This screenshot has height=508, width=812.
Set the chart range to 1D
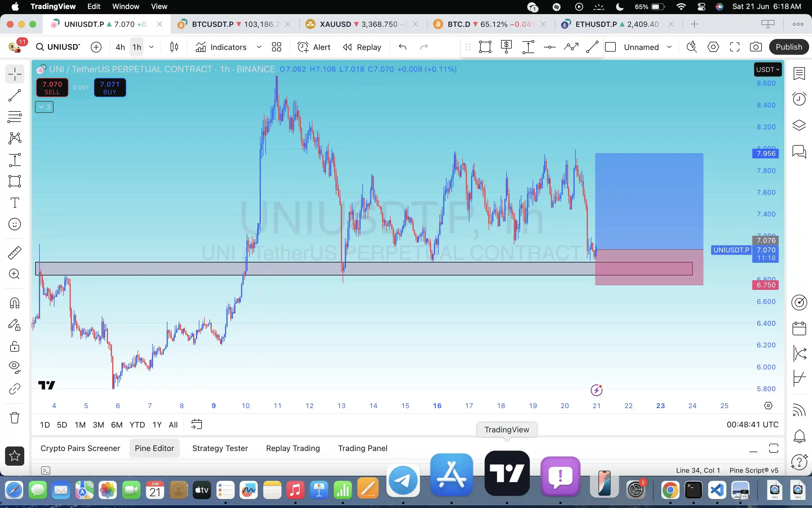pos(45,425)
